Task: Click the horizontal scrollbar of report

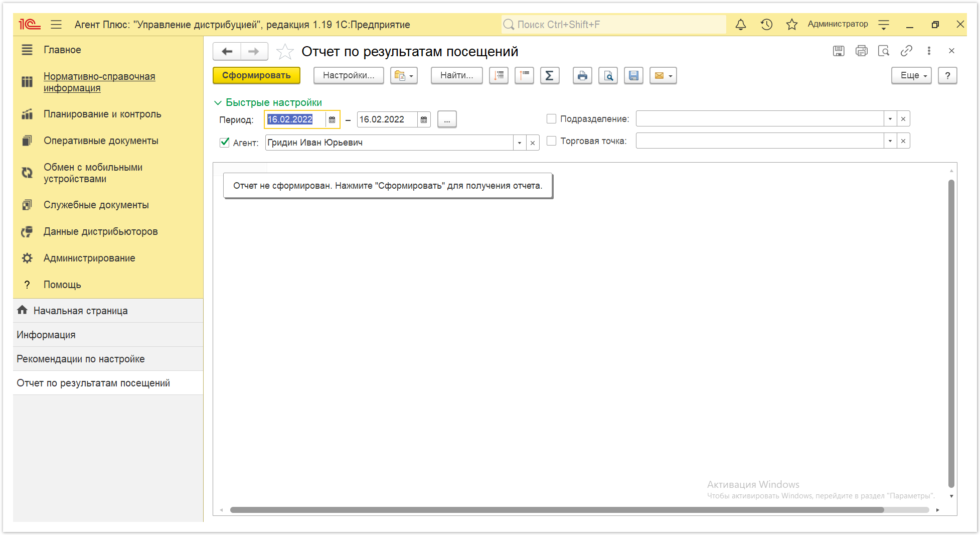Action: [557, 510]
